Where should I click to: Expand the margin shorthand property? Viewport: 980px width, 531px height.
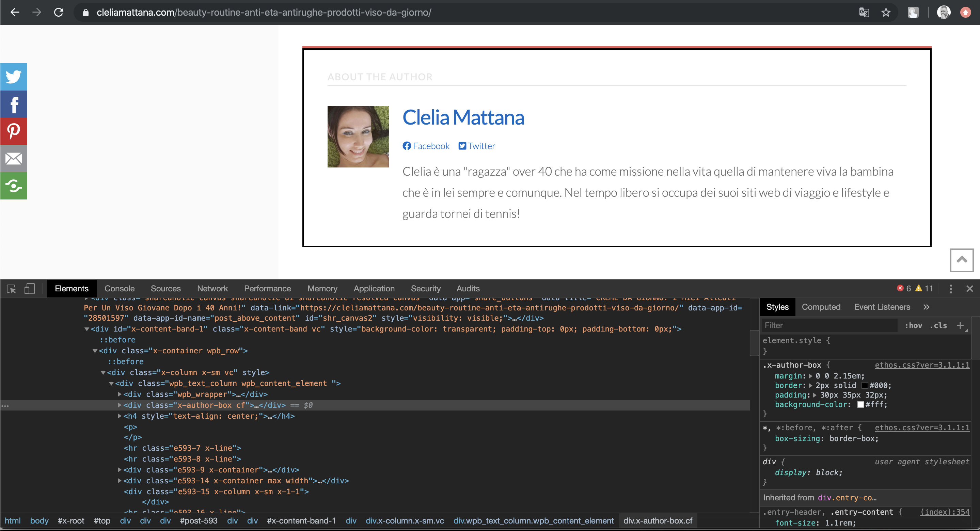pos(811,376)
